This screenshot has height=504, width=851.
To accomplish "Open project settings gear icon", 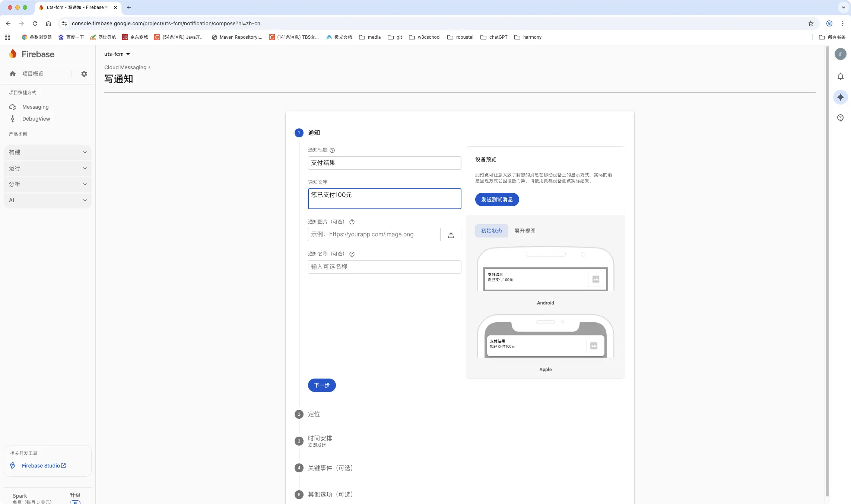I will [x=84, y=74].
